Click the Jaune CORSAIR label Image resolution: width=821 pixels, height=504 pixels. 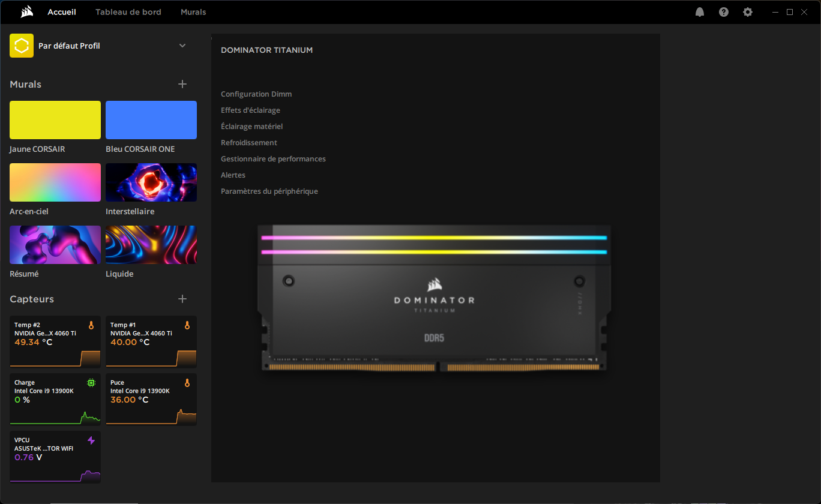(x=37, y=149)
